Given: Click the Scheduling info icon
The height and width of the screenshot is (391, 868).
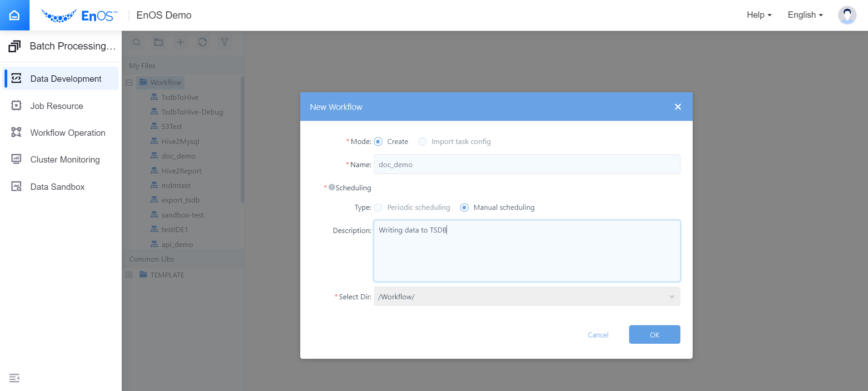Looking at the screenshot, I should pyautogui.click(x=332, y=187).
